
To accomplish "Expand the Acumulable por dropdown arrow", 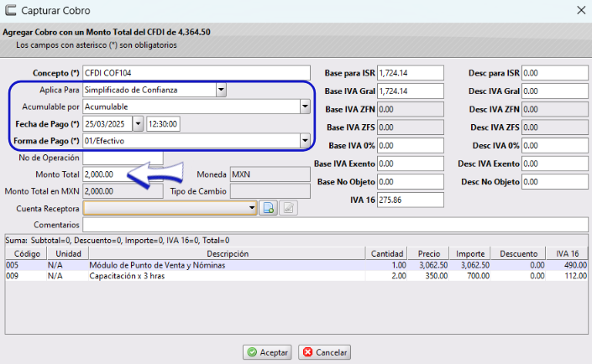I will pyautogui.click(x=305, y=107).
